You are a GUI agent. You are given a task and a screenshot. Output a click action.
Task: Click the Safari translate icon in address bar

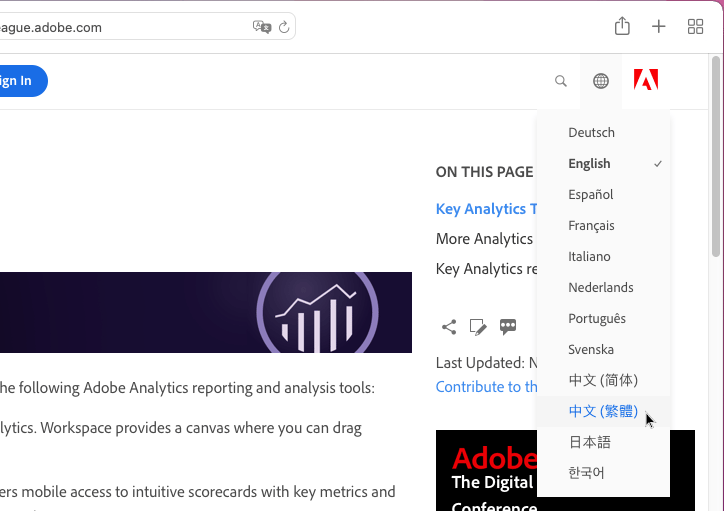pyautogui.click(x=262, y=27)
